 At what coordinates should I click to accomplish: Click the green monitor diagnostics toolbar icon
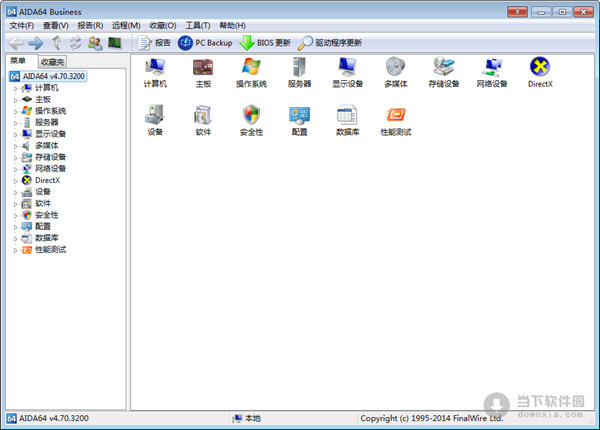point(114,43)
